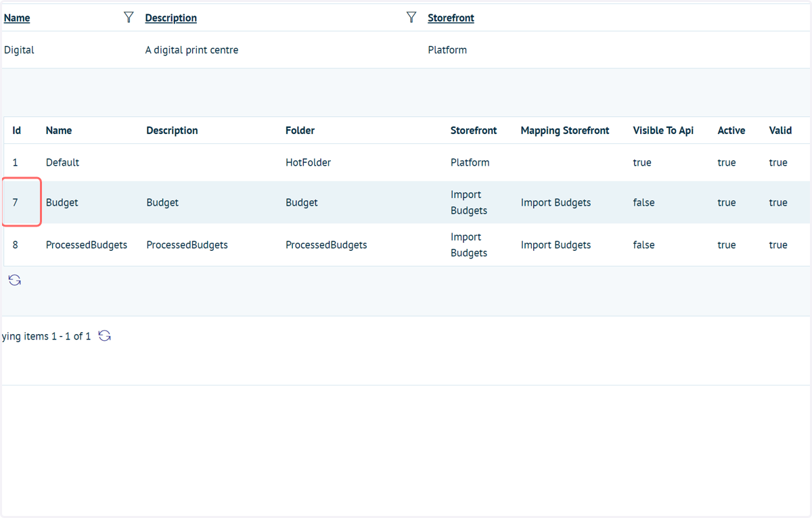Sort by Description column header link
This screenshot has width=812, height=518.
pos(171,18)
